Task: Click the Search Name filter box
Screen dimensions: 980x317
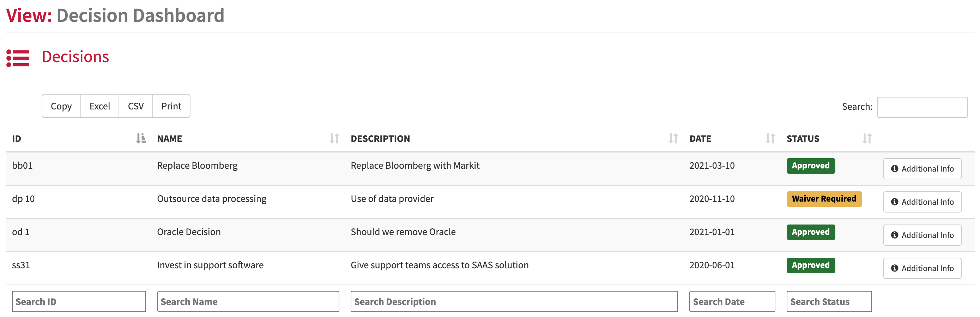Action: point(248,301)
